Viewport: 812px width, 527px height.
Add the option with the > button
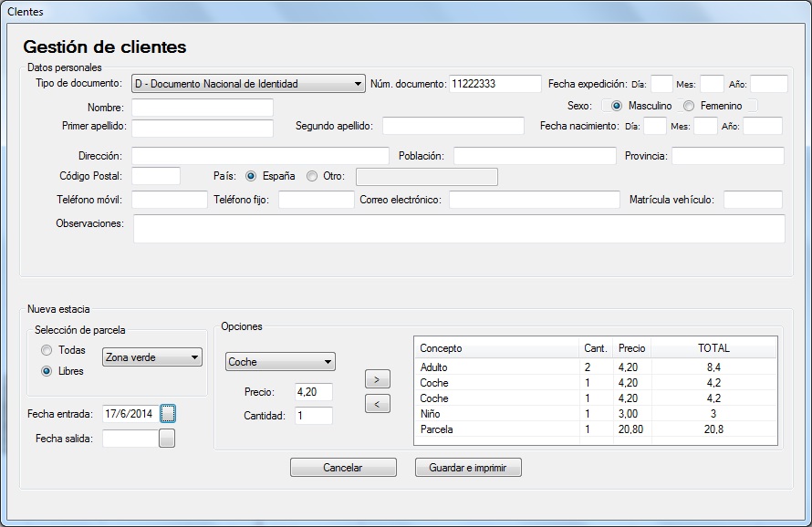tap(378, 379)
